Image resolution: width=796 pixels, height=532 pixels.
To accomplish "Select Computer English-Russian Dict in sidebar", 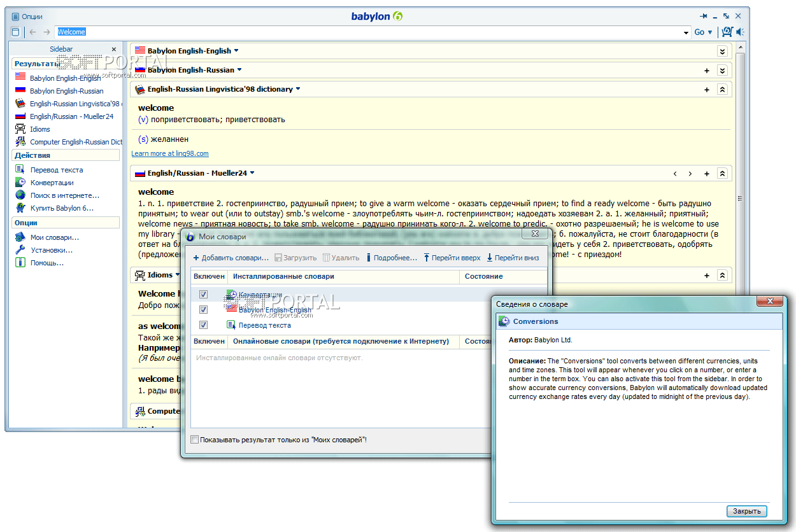I will [68, 142].
